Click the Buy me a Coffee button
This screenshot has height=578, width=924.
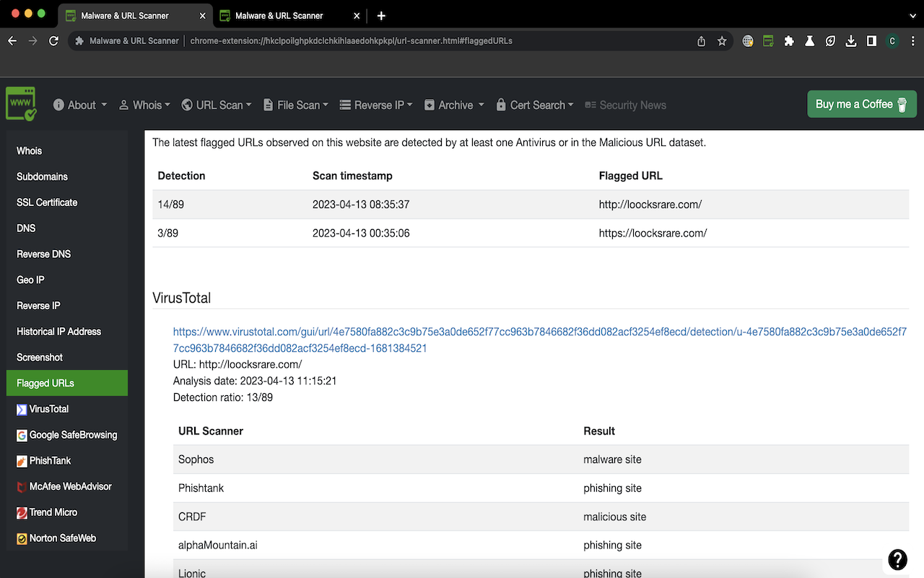pos(861,104)
